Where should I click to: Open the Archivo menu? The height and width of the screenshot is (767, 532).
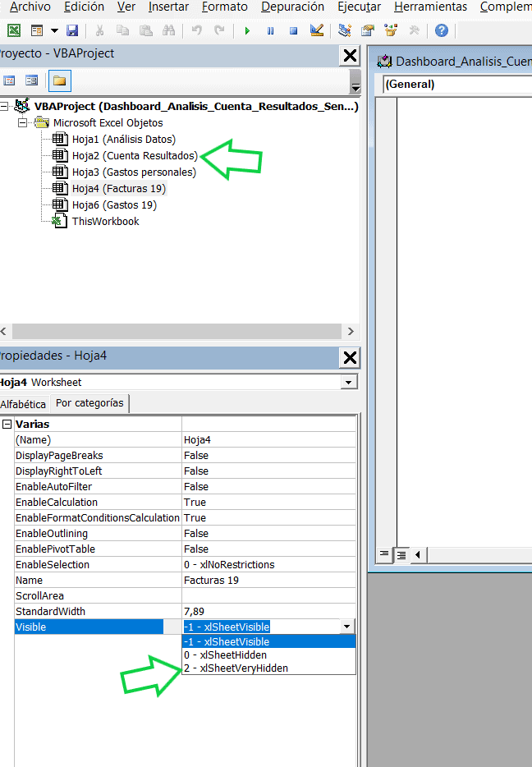click(30, 7)
